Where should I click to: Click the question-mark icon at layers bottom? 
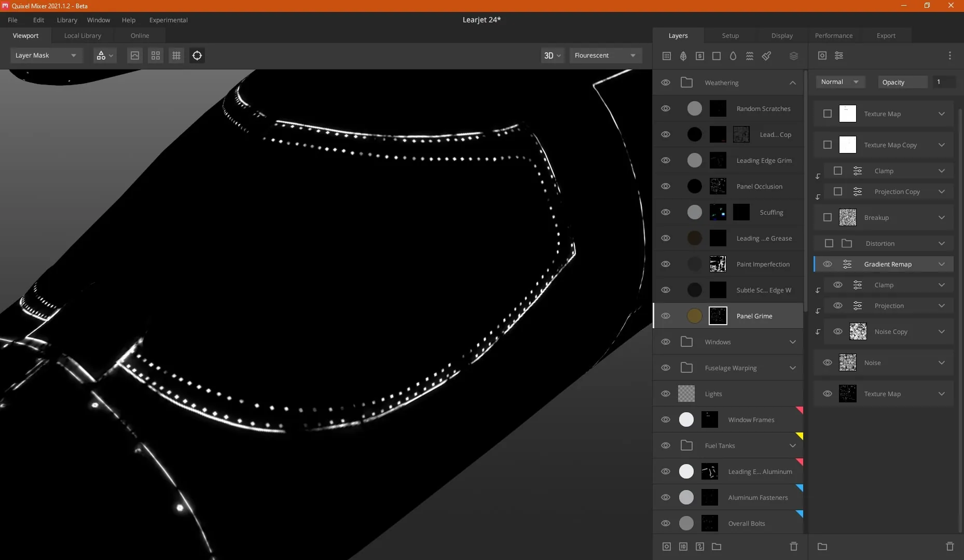point(700,547)
